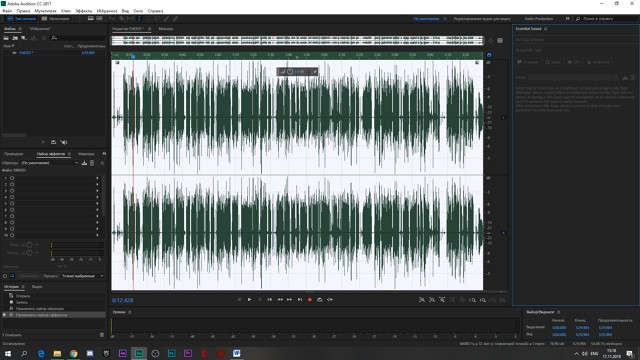Open effect list arrow for slot 9
Viewport: 640px width, 360px height.
[x=97, y=229]
